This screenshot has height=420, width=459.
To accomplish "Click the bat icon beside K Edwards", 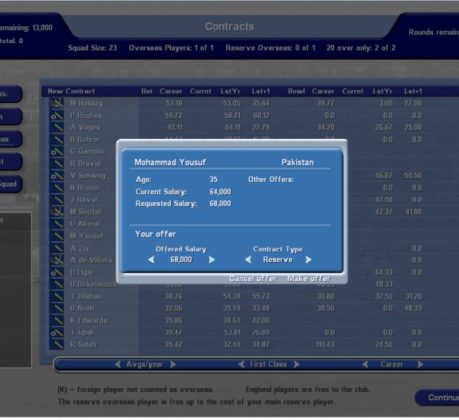I will pos(57,320).
